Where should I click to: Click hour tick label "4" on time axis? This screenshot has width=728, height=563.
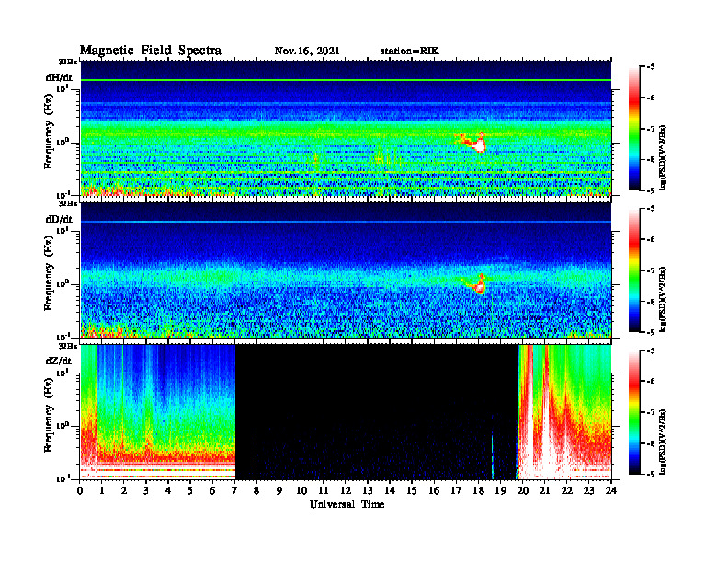168,491
